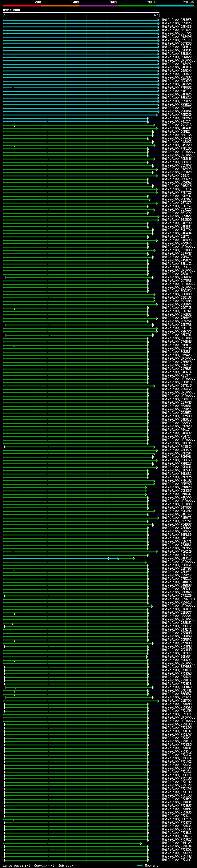Image resolution: width=197 pixels, height=868 pixels.
Task: Select label UniRef100_C5KNP0
Action: [x=177, y=487]
